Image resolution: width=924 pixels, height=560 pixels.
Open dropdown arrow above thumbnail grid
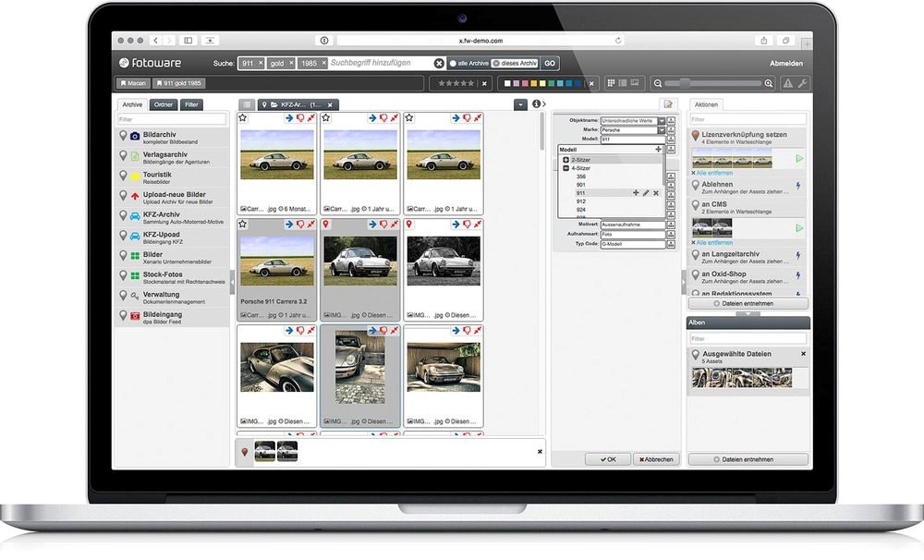520,105
